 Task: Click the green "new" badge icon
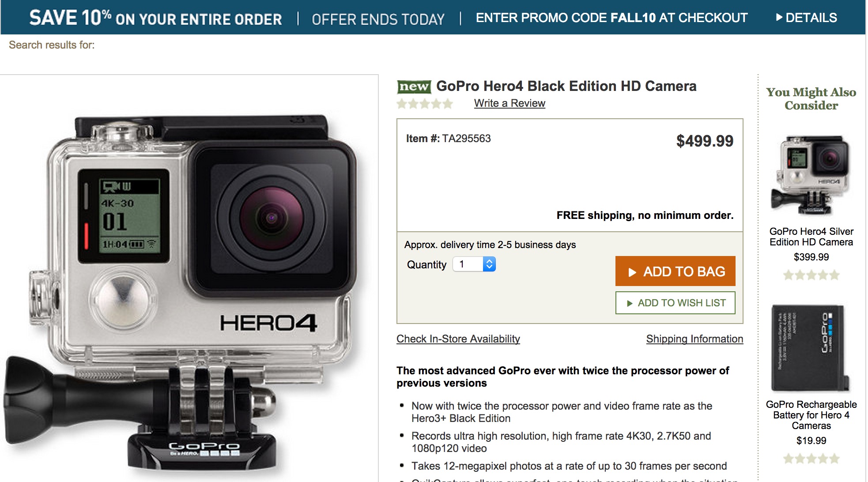(x=414, y=87)
